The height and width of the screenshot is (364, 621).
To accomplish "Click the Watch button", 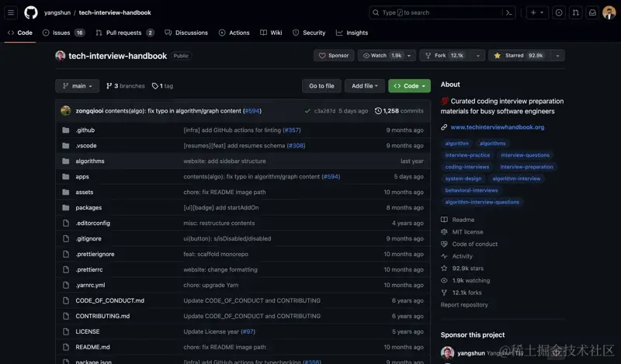I will pos(383,55).
